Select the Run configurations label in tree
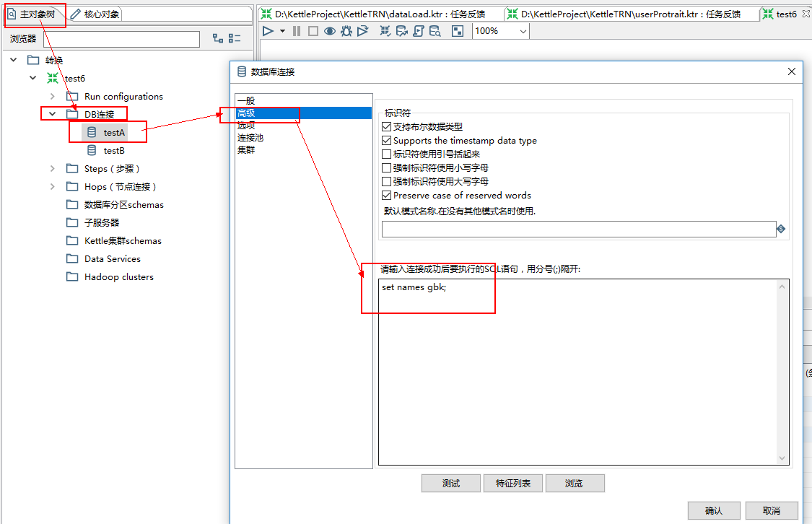 [123, 96]
